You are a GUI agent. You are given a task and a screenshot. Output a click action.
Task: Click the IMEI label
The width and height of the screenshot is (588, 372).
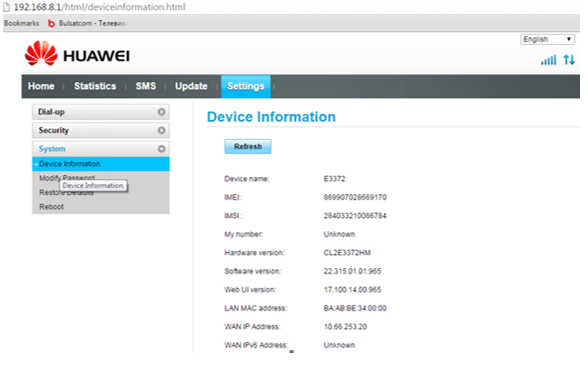tap(232, 197)
